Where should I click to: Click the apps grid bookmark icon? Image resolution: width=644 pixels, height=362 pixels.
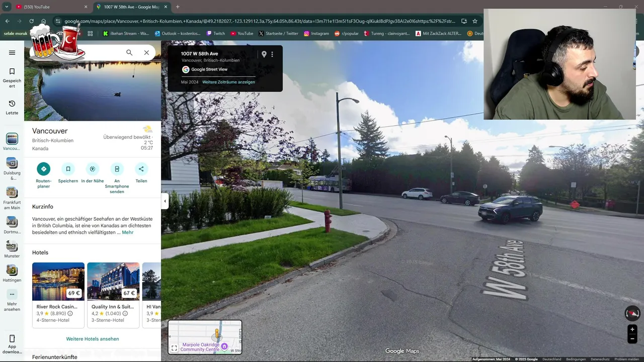[x=91, y=34]
